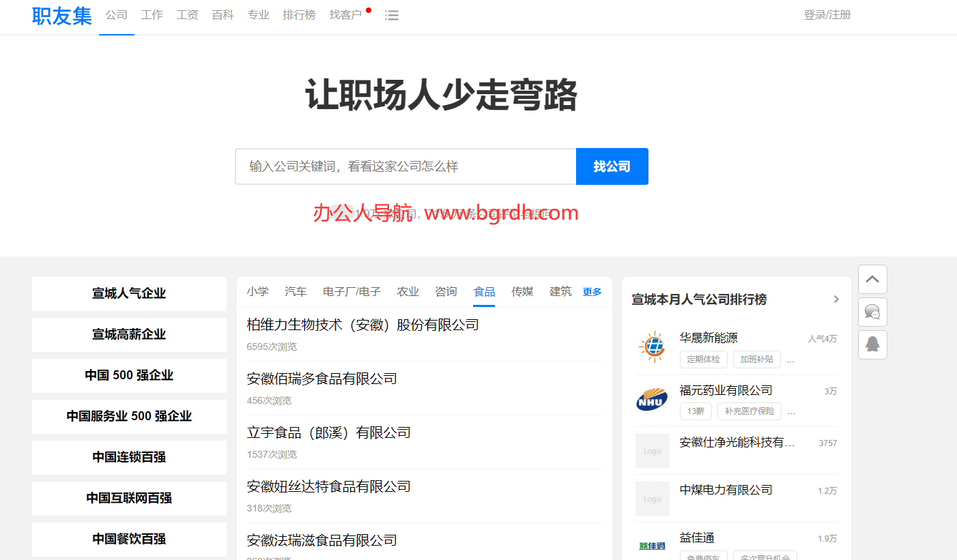Viewport: 957px width, 560px height.
Task: Click the list icon in the top navigation bar
Action: click(x=392, y=15)
